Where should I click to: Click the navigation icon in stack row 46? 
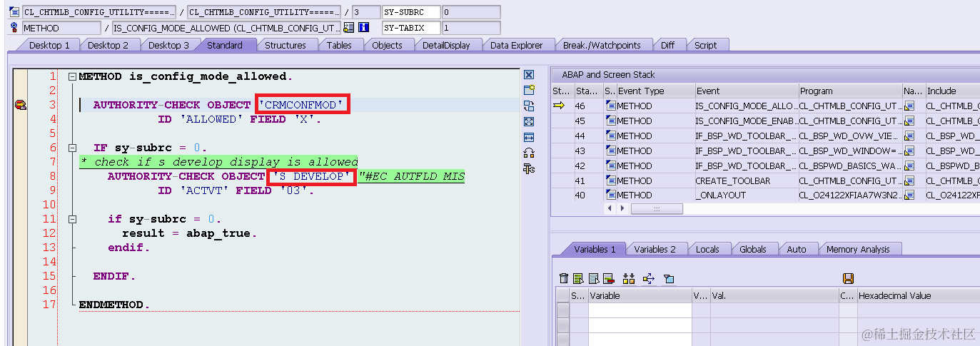(x=909, y=106)
